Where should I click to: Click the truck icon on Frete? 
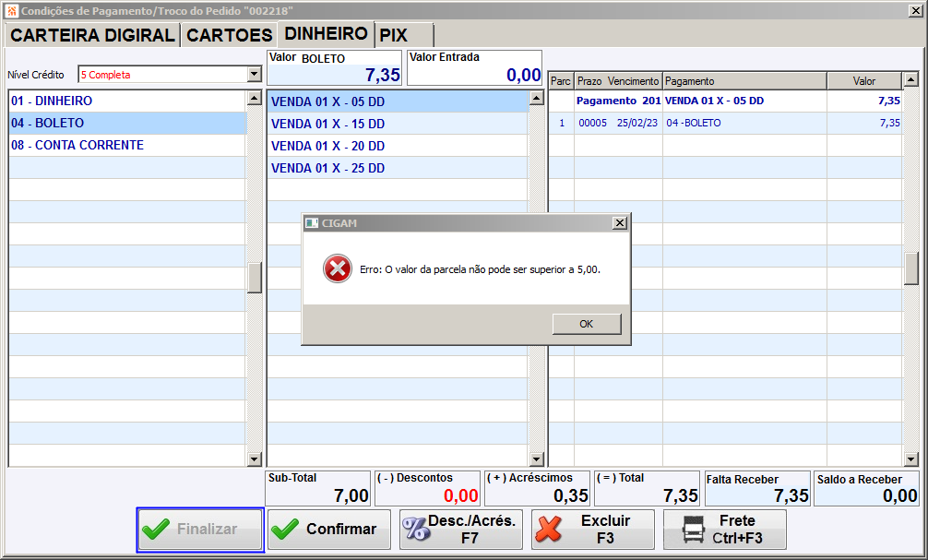coord(693,529)
